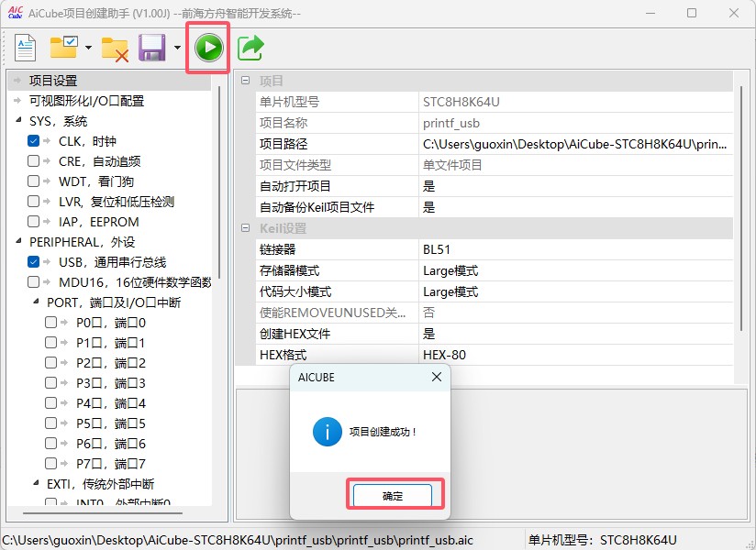Click the arrow icon beside IAP，EEPROM
Viewport: 756px width, 550px height.
(47, 222)
